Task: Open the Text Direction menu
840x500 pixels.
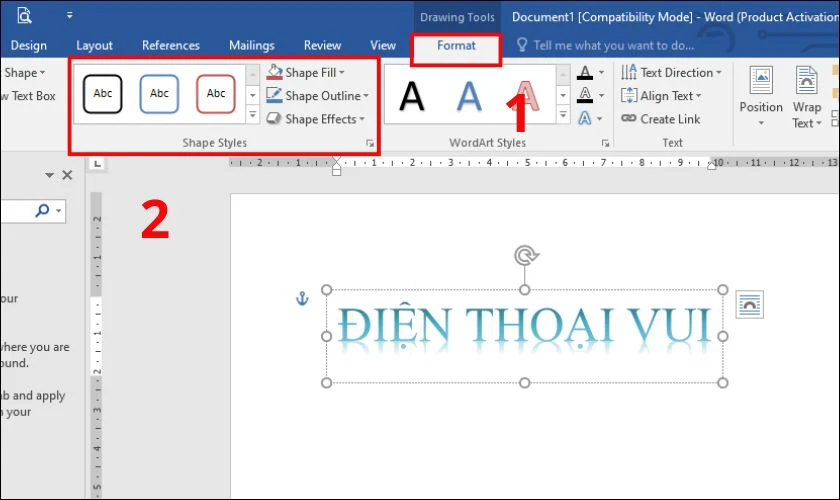Action: point(671,72)
